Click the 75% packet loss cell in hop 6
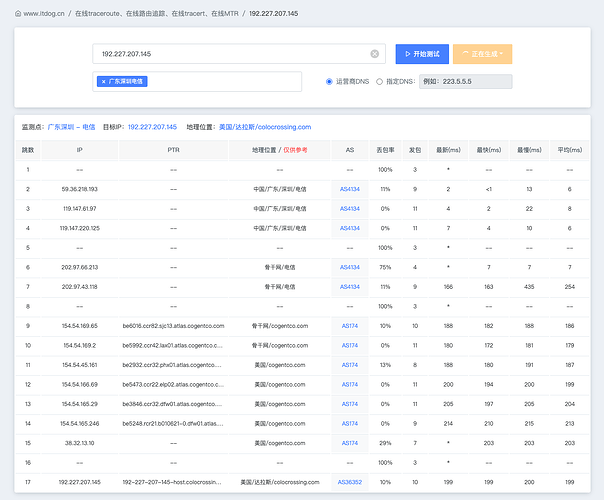Screen dimensions: 604x500 coord(385,267)
